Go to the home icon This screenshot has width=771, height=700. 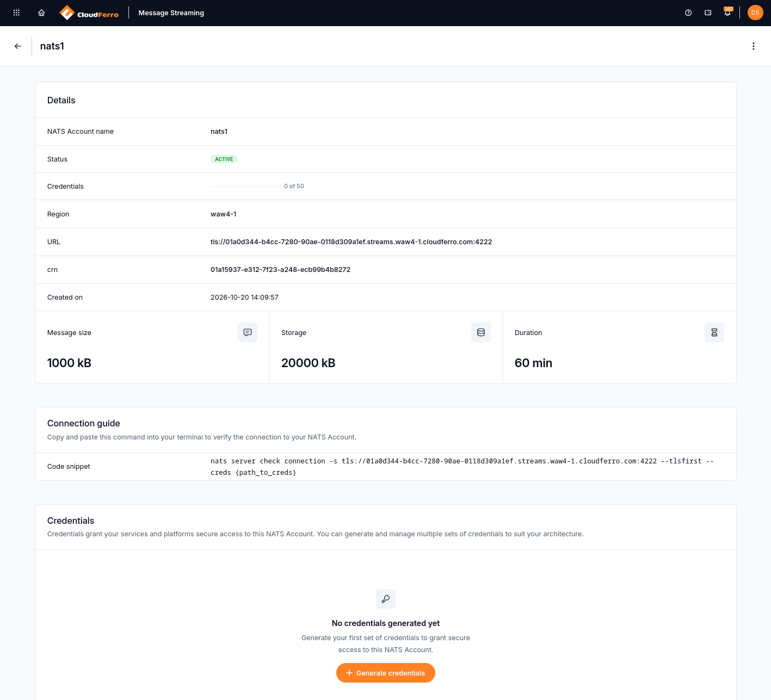[x=41, y=13]
